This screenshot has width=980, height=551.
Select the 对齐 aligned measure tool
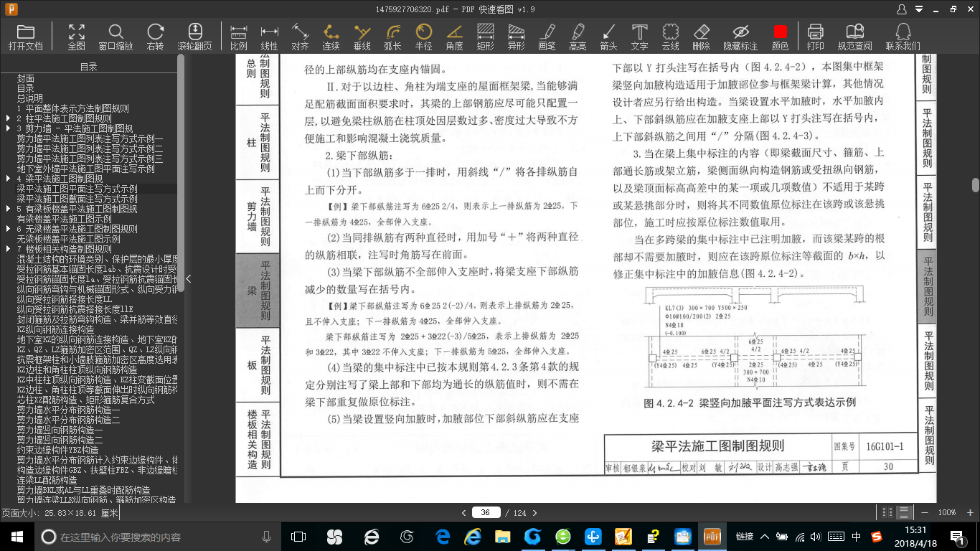click(301, 37)
